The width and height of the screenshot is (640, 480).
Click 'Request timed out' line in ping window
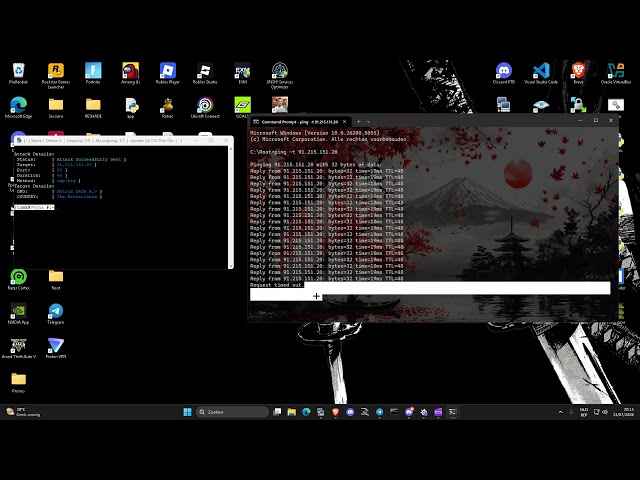point(276,285)
